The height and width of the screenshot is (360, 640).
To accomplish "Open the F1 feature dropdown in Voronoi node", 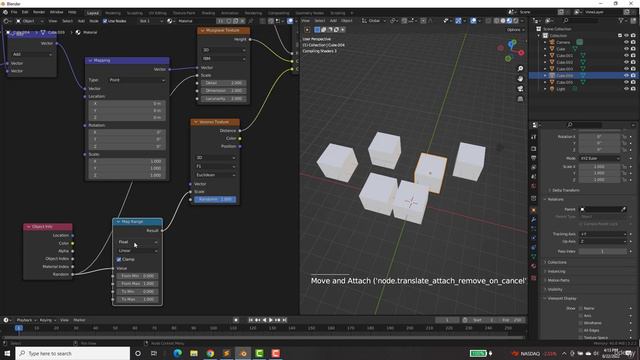I will [216, 167].
